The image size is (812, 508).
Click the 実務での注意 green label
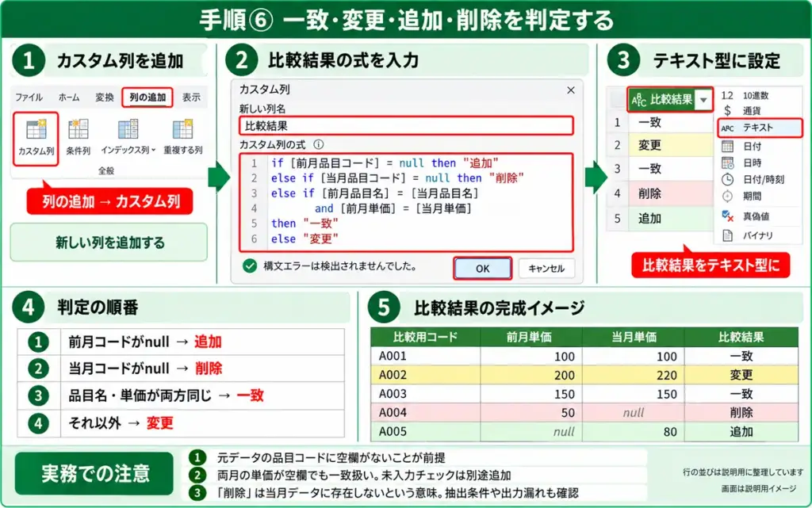[94, 473]
